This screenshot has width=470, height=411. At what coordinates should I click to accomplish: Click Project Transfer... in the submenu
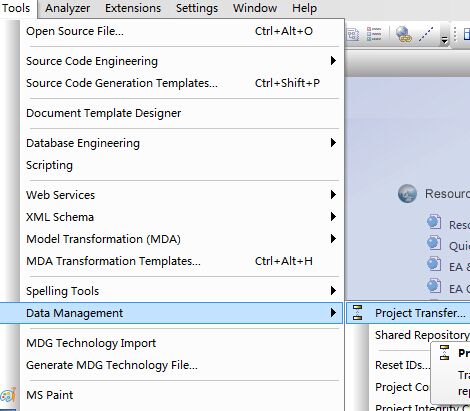[x=420, y=313]
